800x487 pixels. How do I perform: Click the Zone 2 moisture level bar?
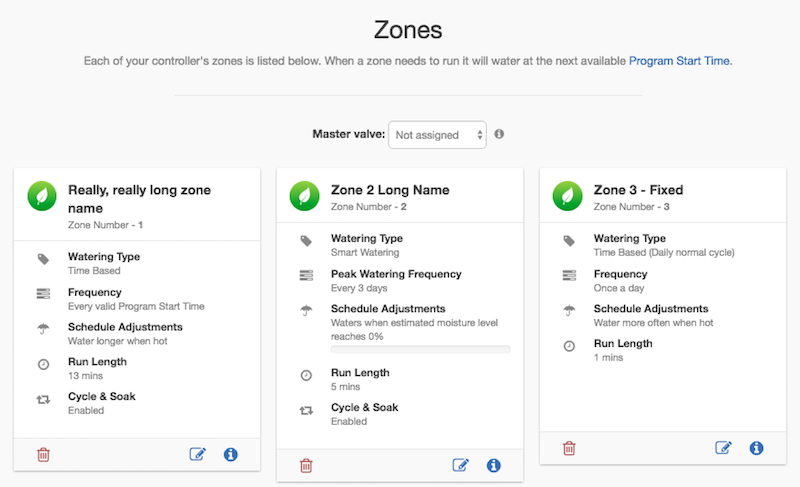point(420,349)
